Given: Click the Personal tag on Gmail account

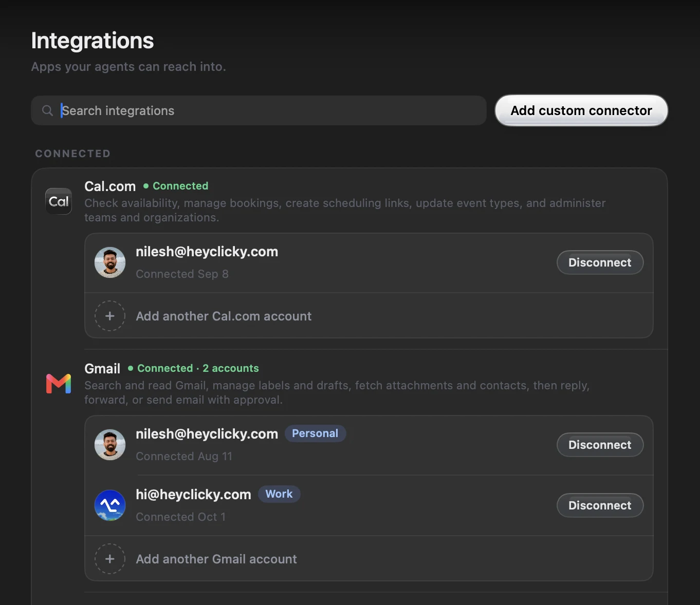Looking at the screenshot, I should pos(315,433).
